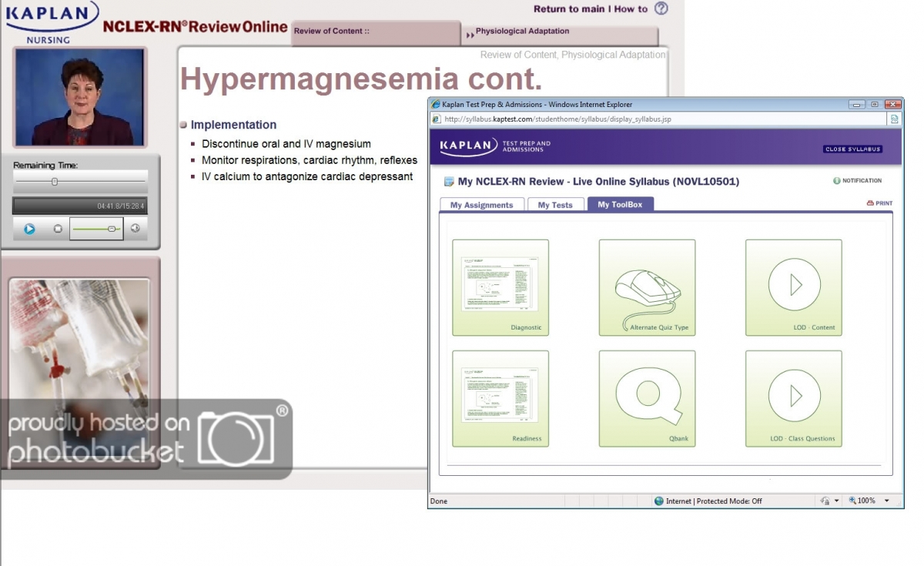Click Kaplan Test Prep and Admissions logo

(495, 146)
